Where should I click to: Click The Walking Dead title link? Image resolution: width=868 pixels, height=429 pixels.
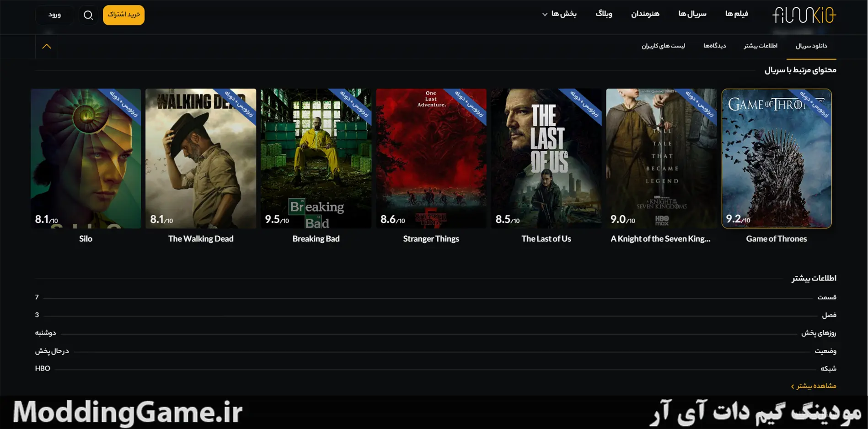[201, 239]
